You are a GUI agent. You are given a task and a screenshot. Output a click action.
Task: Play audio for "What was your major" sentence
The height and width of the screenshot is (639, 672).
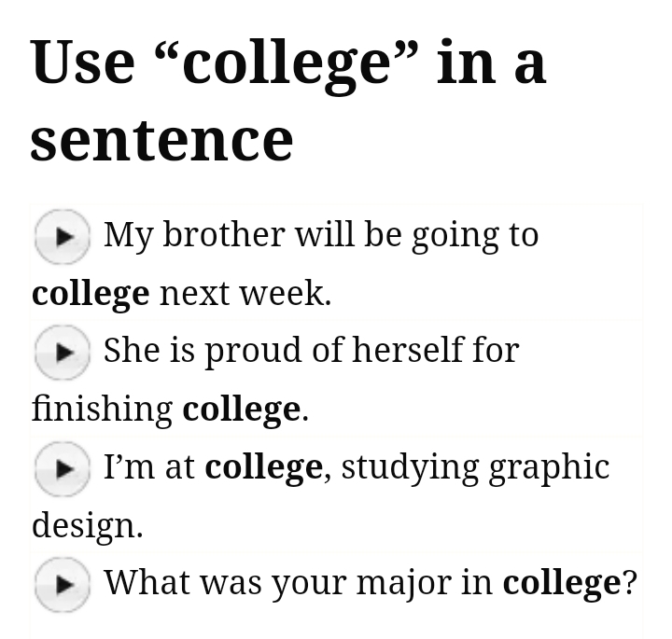point(62,584)
